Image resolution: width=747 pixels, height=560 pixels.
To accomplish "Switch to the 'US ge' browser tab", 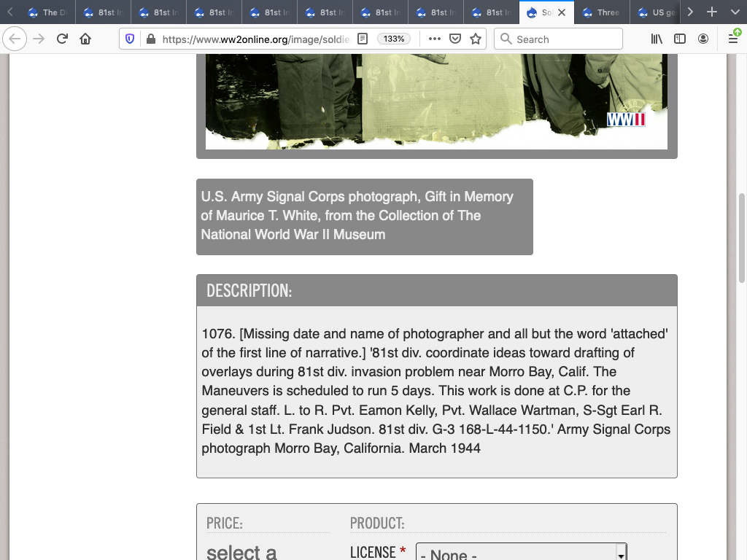I will pos(657,12).
